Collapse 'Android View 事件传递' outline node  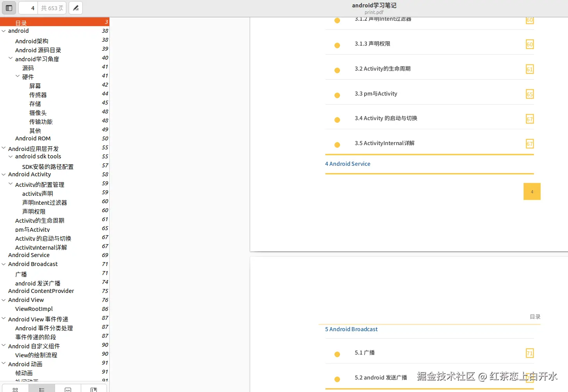[x=4, y=319]
